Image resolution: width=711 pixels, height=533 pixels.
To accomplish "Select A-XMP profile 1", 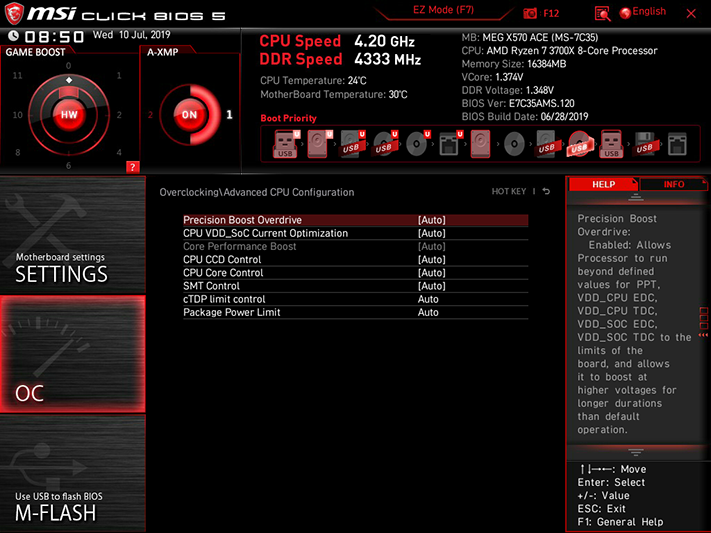I will click(x=229, y=115).
